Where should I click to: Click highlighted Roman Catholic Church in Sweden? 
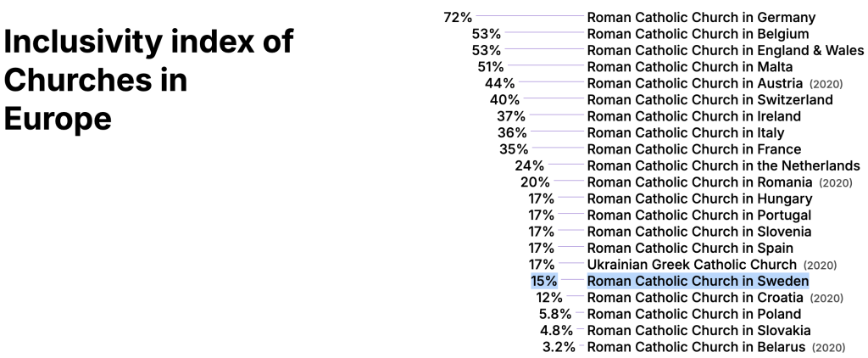[x=698, y=281]
